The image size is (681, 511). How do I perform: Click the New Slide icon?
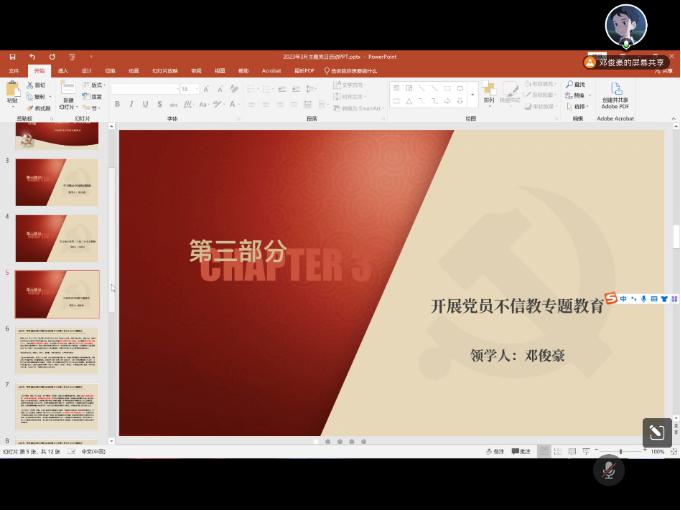tap(68, 90)
